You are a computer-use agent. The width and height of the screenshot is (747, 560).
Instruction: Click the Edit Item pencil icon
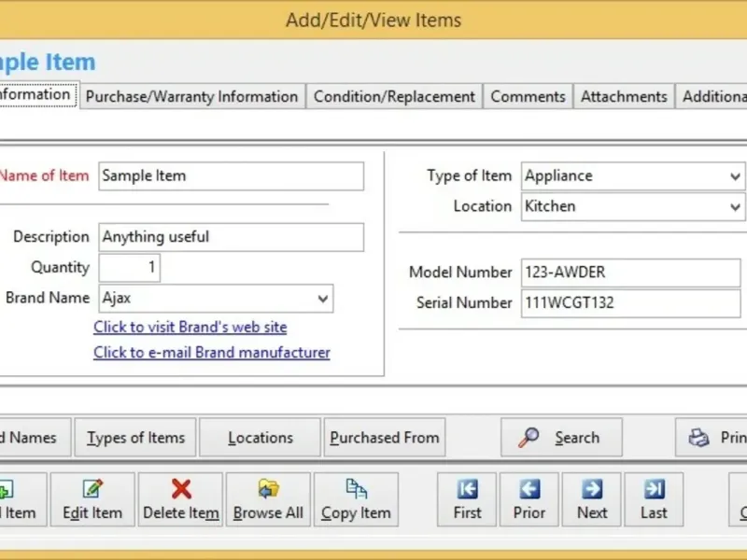92,488
